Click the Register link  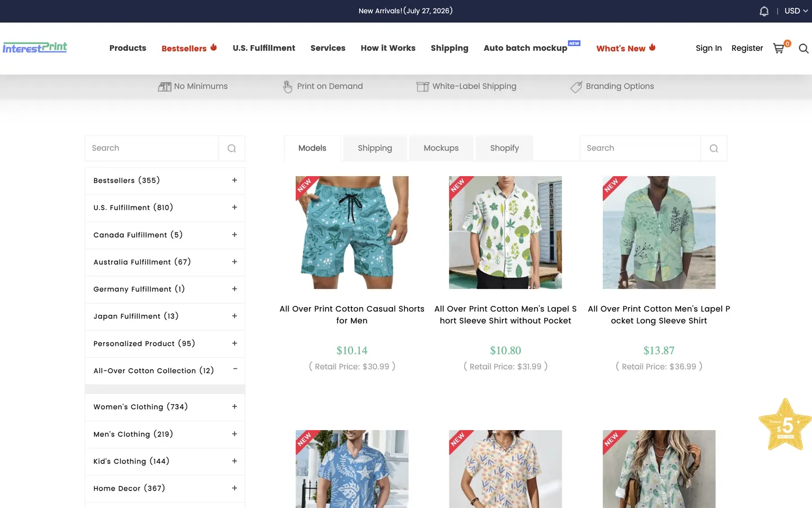747,48
